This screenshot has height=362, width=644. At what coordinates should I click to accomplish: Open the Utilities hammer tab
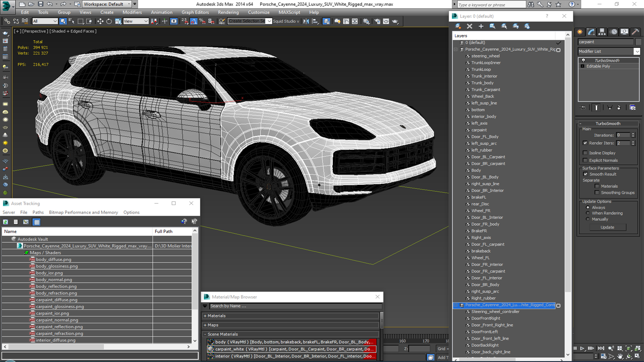point(635,32)
